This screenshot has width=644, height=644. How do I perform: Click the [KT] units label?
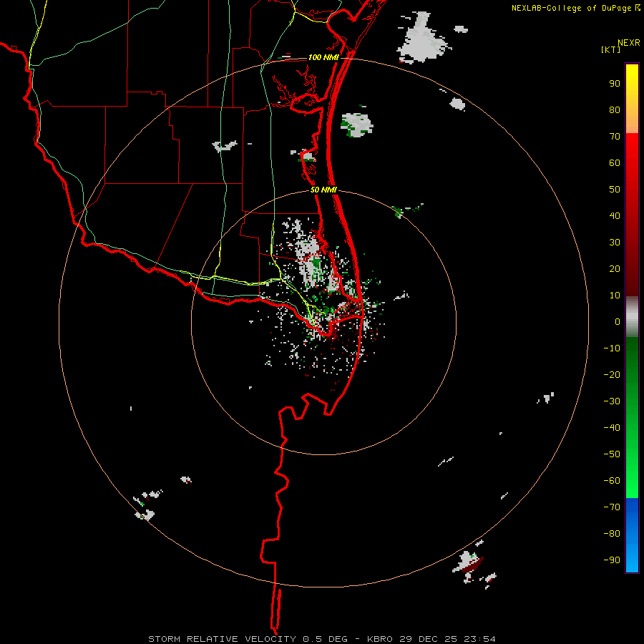pos(610,49)
